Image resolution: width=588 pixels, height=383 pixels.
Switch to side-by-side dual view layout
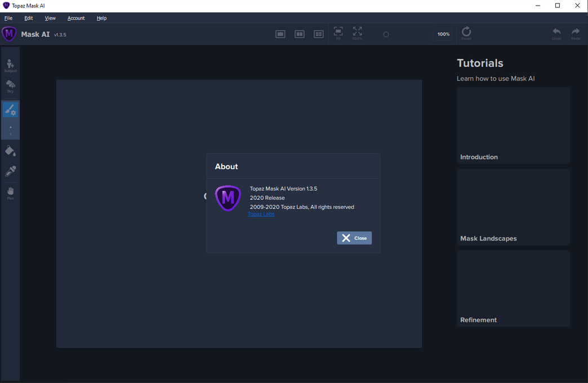coord(299,34)
